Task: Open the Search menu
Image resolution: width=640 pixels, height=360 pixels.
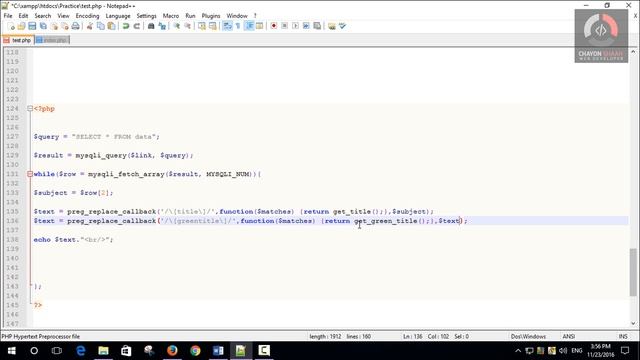Action: [x=42, y=16]
